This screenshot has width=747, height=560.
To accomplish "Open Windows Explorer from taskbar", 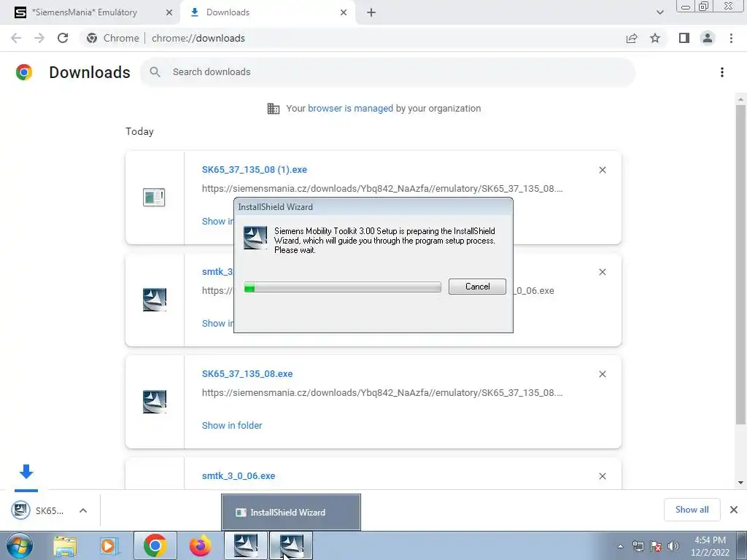I will (x=65, y=545).
